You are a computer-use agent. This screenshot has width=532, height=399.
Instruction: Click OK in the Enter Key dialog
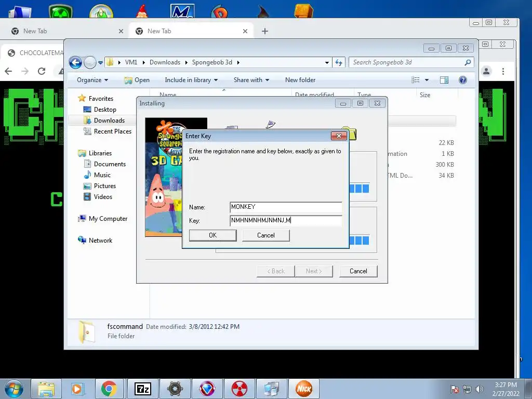point(212,235)
